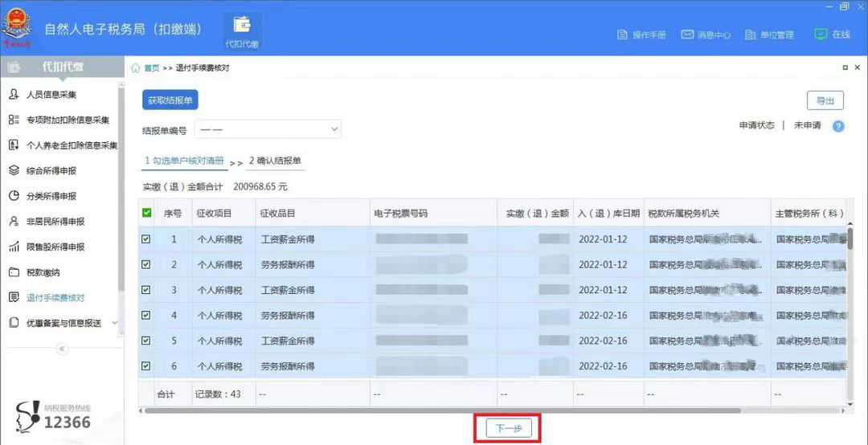
Task: Click the 首页 home icon in breadcrumb
Action: [x=136, y=68]
